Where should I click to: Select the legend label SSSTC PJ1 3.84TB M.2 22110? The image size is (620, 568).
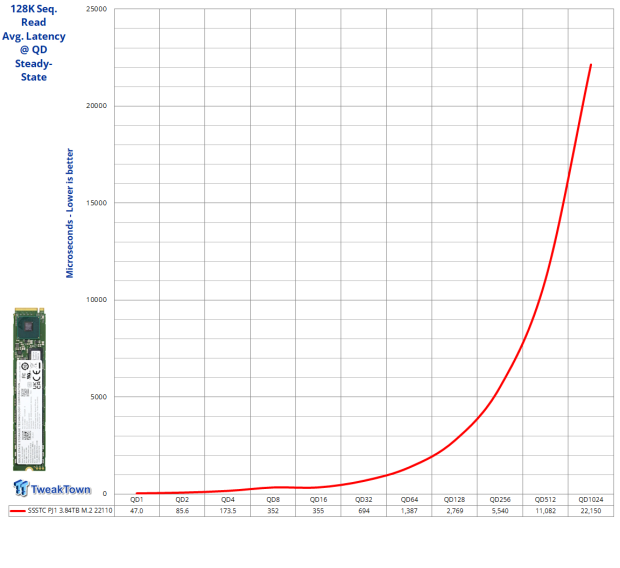70,511
